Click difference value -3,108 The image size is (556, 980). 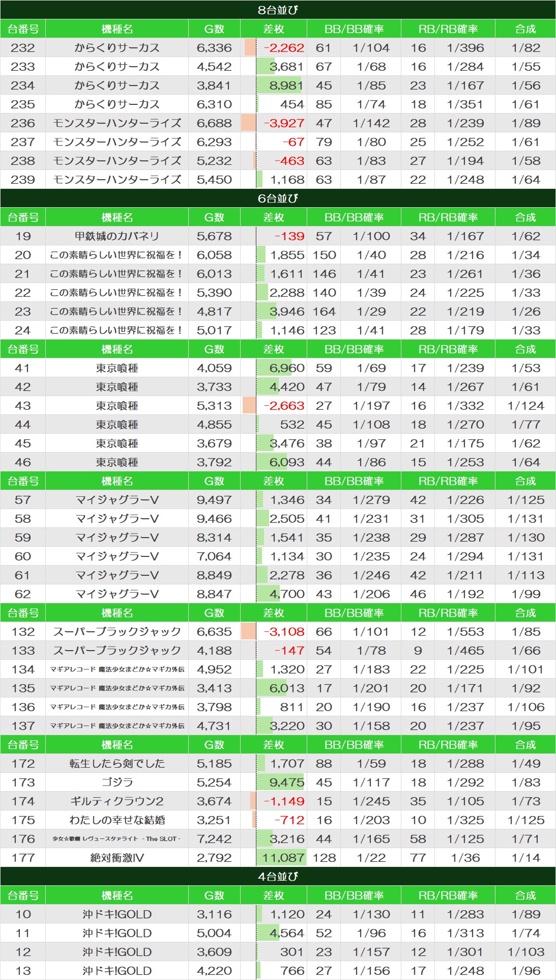point(284,632)
